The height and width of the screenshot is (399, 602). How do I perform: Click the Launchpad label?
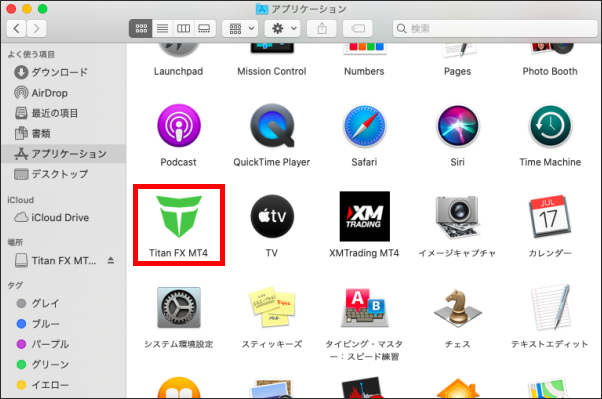point(179,71)
